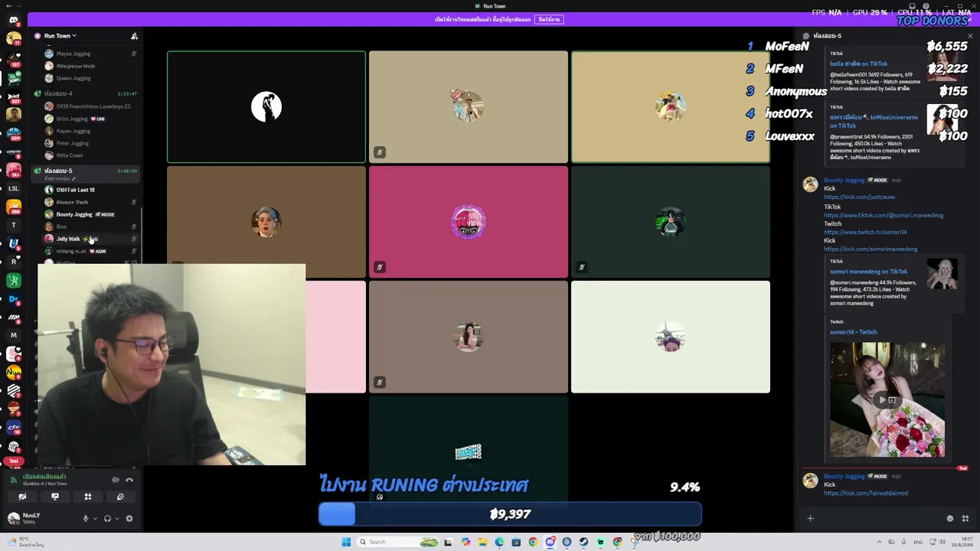Open activities launcher in voice panel

coord(88,497)
